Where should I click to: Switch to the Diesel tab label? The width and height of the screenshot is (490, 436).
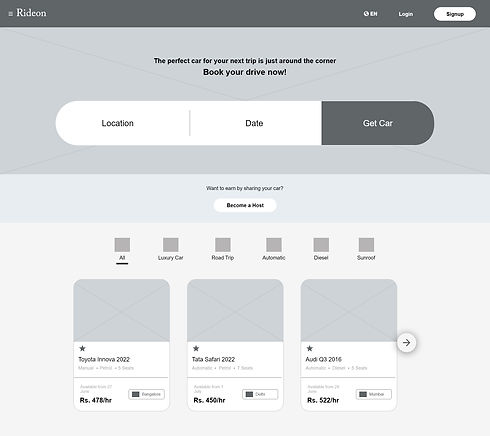click(321, 258)
